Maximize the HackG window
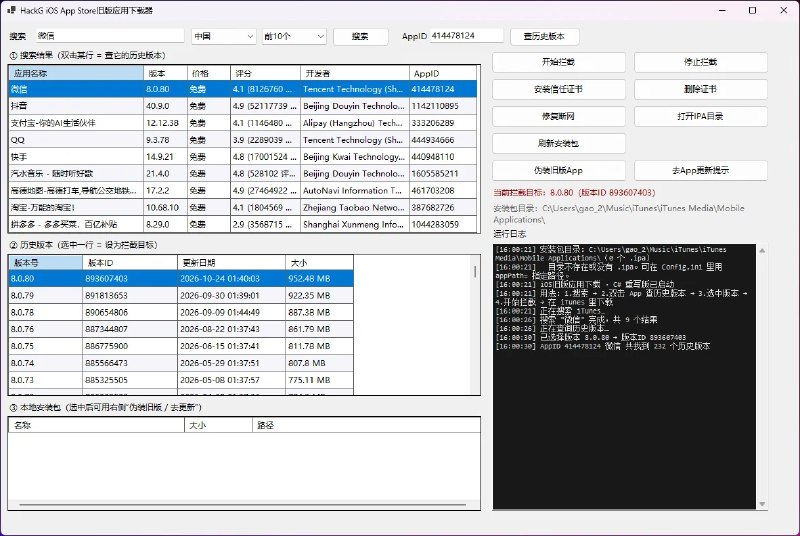The image size is (800, 536). [752, 10]
